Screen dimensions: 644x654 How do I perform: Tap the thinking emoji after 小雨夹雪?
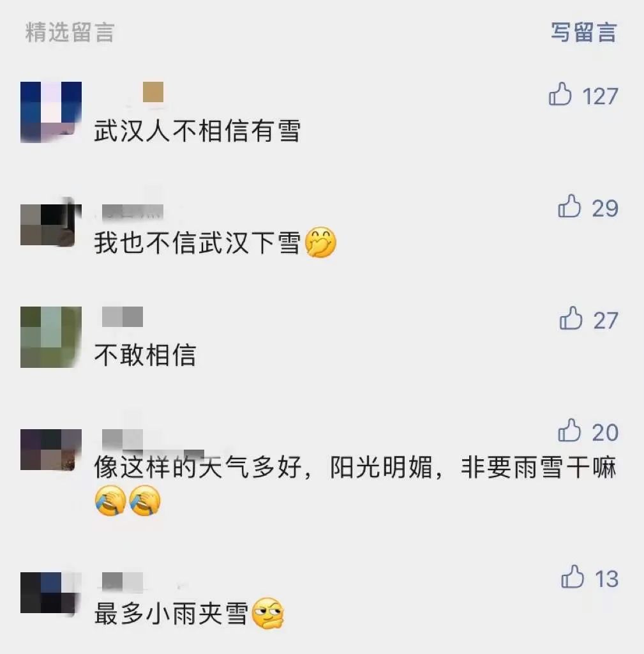pos(269,613)
